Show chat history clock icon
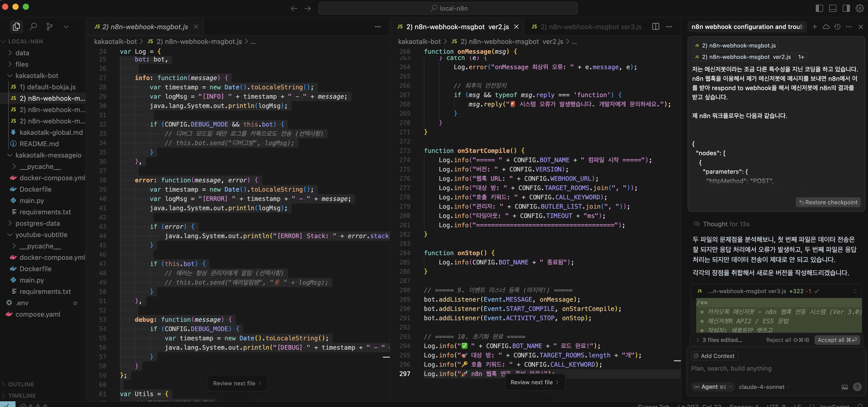Viewport: 868px width, 407px height. [837, 27]
